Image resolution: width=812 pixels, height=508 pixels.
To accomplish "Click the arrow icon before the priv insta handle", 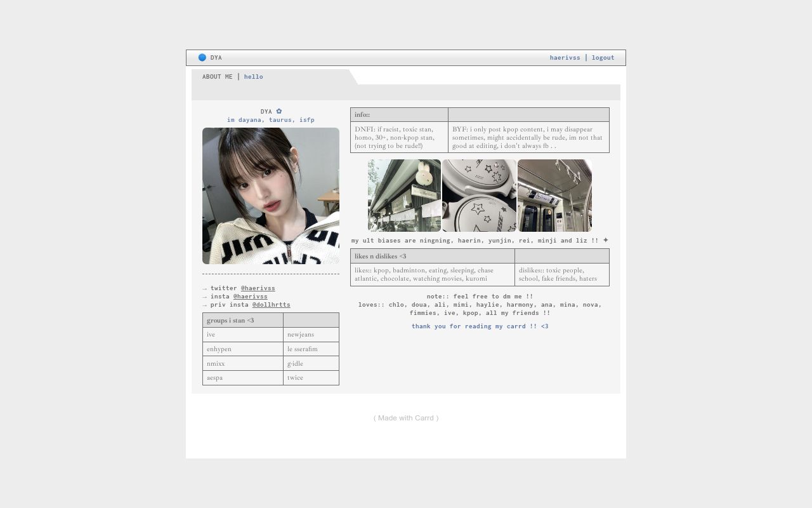I will click(205, 304).
